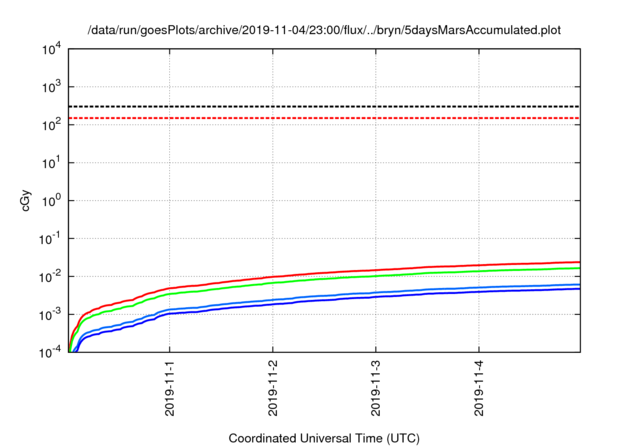Click the black dashed threshold line

point(324,106)
